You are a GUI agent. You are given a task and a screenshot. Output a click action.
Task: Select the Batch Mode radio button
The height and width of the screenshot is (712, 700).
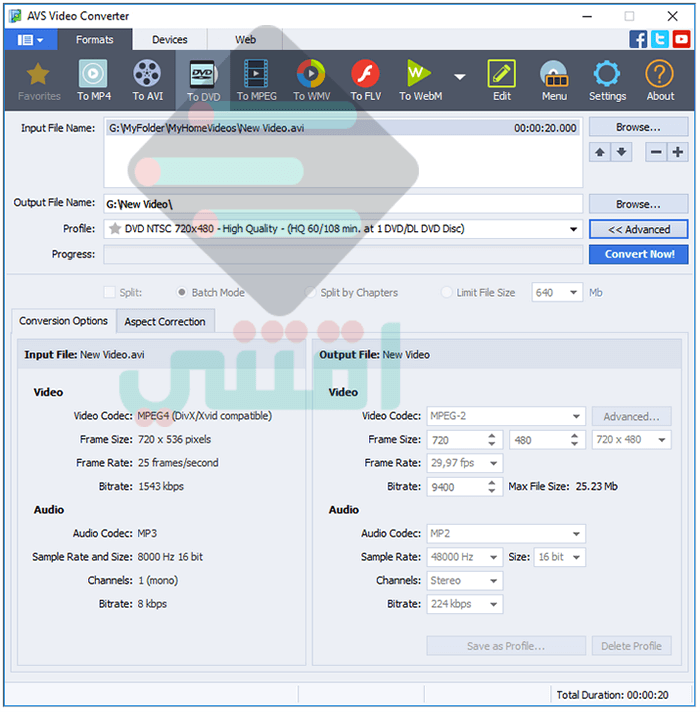point(182,292)
